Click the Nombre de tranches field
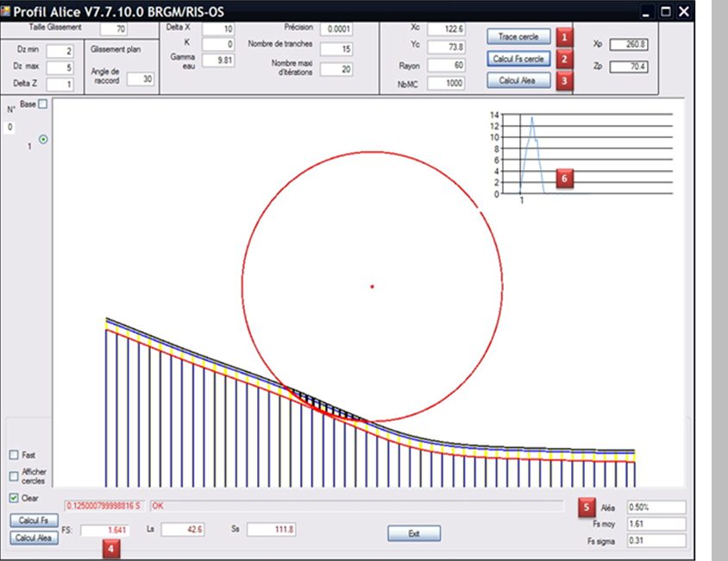This screenshot has height=561, width=728. (336, 49)
